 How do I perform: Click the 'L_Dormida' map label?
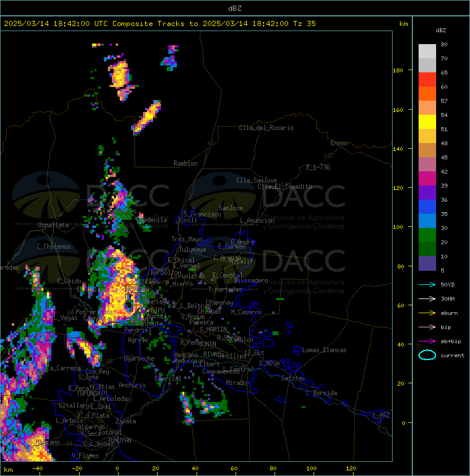(321, 393)
